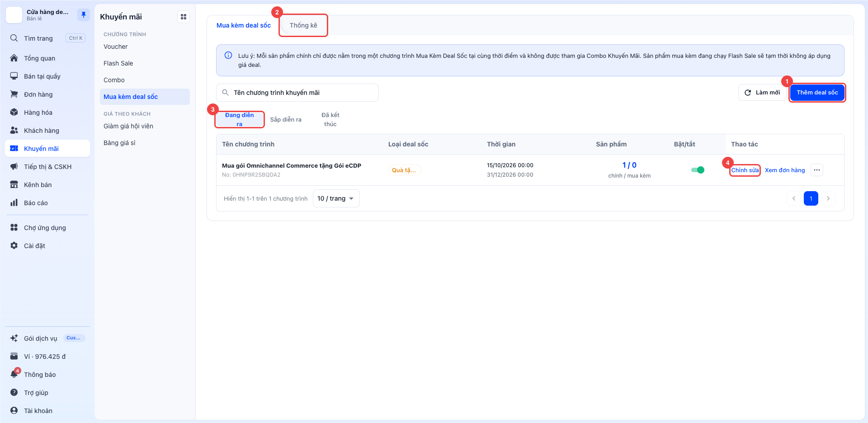The image size is (868, 423).
Task: Open Kênh bán store icon
Action: pyautogui.click(x=14, y=184)
